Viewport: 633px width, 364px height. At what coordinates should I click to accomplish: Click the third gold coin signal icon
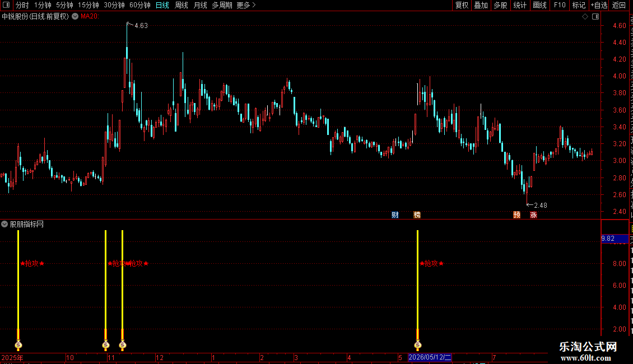123,344
